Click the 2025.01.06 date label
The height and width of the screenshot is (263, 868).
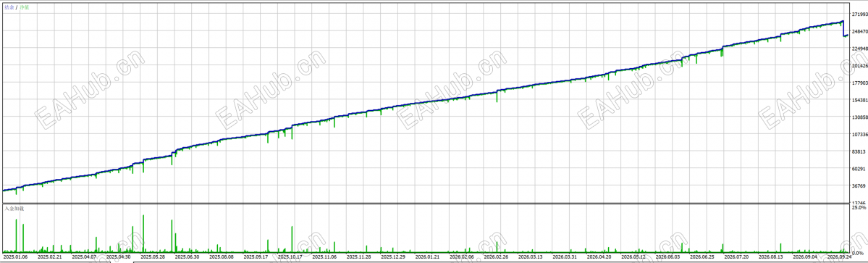click(15, 257)
